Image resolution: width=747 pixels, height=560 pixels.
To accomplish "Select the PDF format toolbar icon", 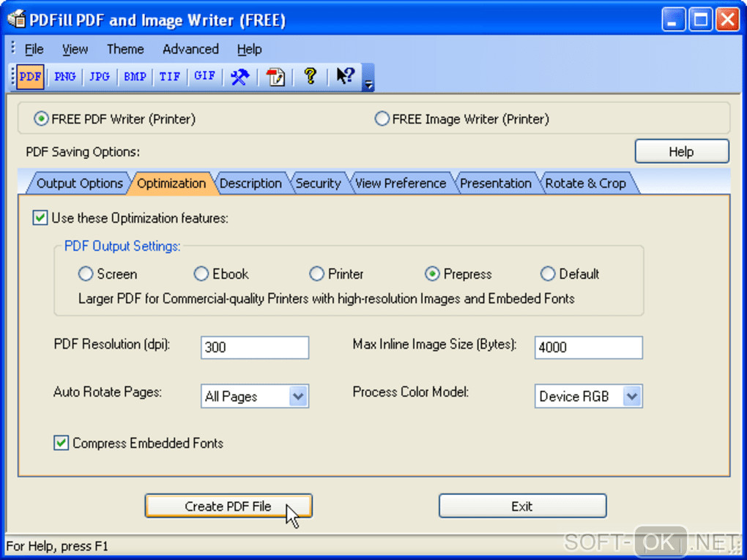I will pyautogui.click(x=31, y=77).
